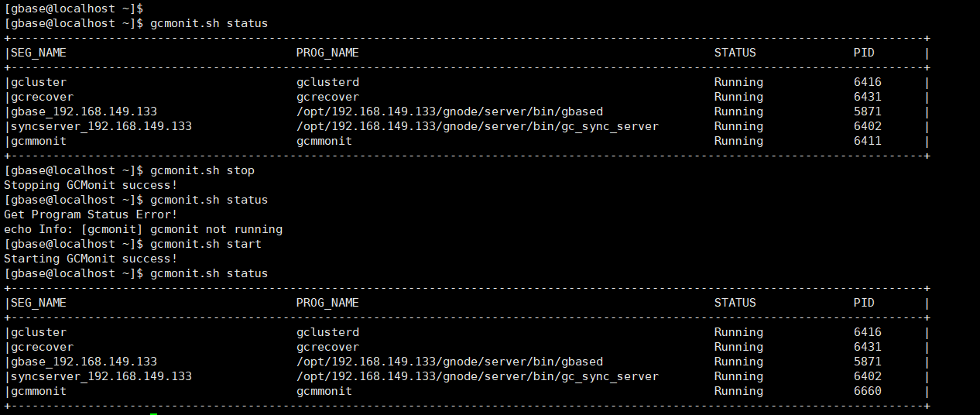Viewport: 980px width, 415px height.
Task: Click the green terminal cursor at the bottom
Action: (x=154, y=413)
